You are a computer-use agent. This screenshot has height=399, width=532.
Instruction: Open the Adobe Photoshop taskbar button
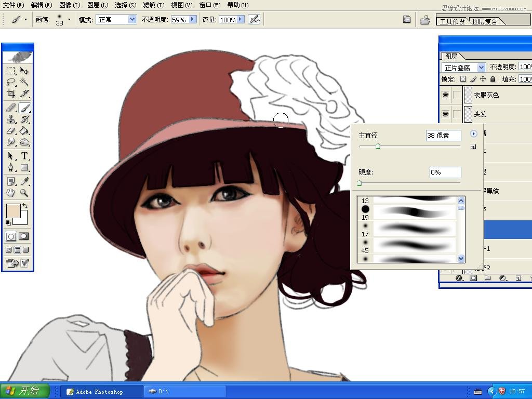[x=99, y=392]
